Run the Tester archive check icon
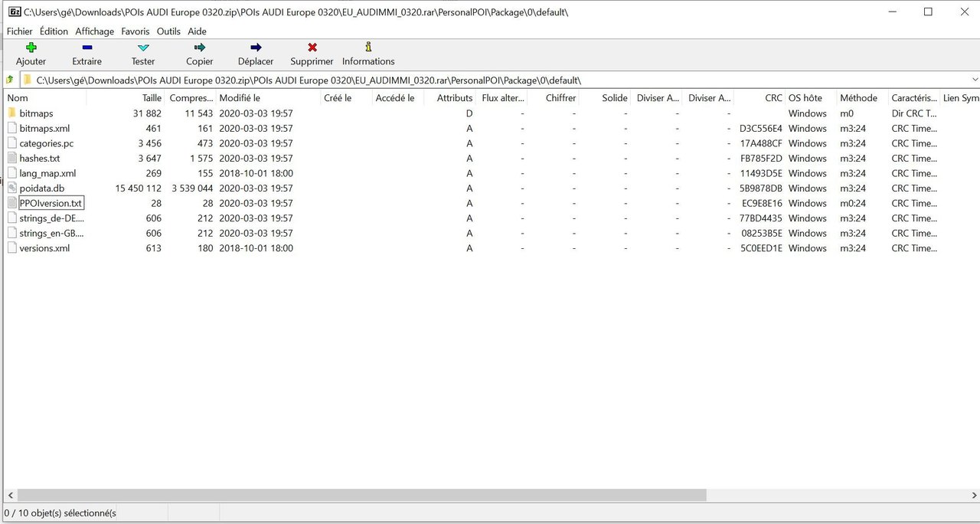Viewport: 980px width, 524px height. coord(143,47)
